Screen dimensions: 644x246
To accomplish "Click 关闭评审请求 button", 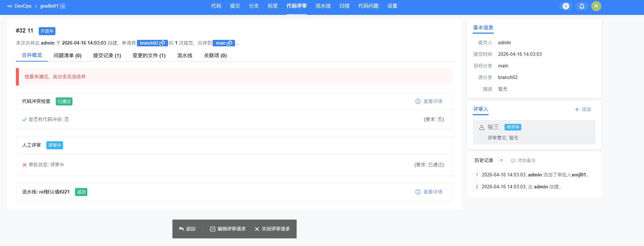I will click(272, 229).
